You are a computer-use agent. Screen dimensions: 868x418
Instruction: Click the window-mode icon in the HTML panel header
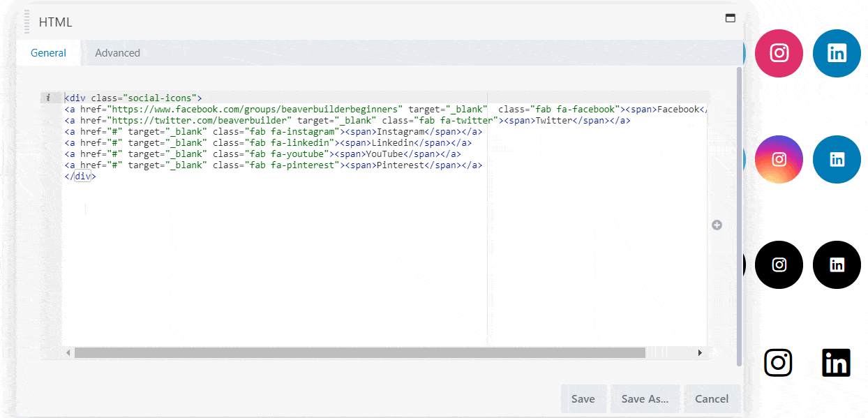pyautogui.click(x=730, y=18)
